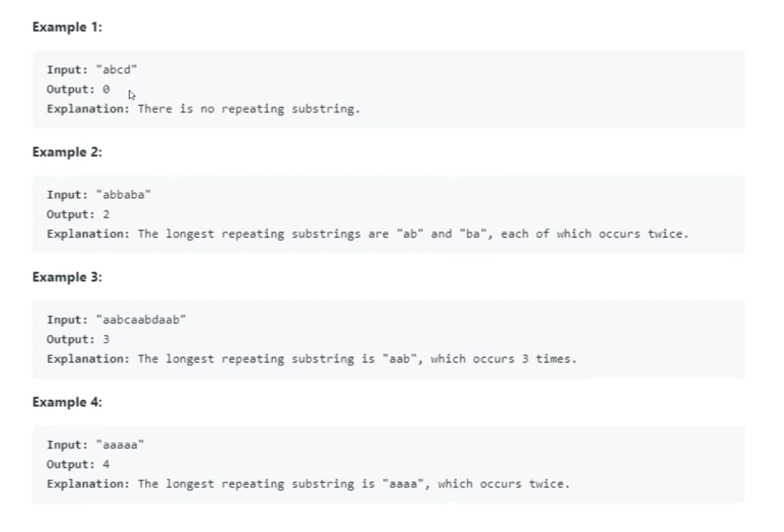
Task: Select the Output value 3 in Example 3
Action: pos(106,340)
